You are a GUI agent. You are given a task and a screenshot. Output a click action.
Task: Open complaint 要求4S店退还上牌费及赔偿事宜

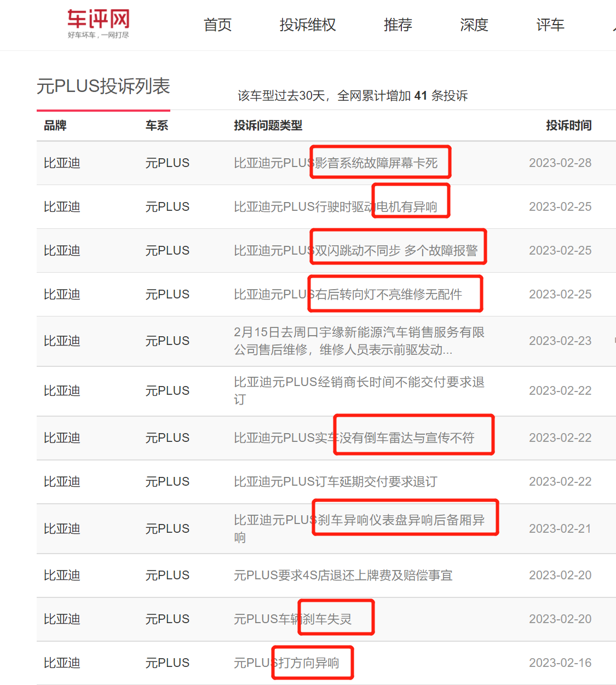point(343,575)
